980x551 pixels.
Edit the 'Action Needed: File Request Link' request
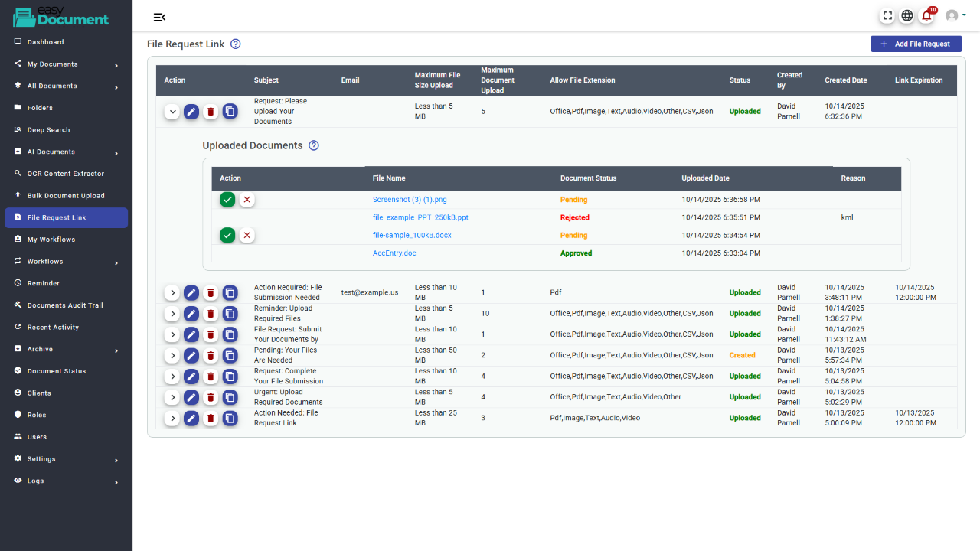click(x=191, y=419)
